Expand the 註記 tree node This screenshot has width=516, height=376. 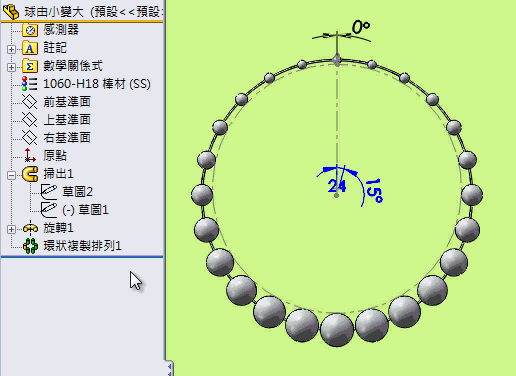pos(11,49)
